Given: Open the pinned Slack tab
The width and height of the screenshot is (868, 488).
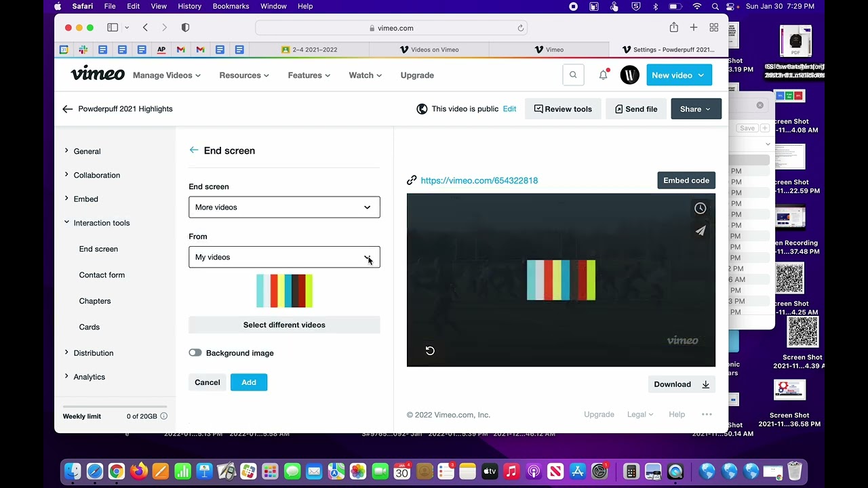Looking at the screenshot, I should (x=83, y=49).
